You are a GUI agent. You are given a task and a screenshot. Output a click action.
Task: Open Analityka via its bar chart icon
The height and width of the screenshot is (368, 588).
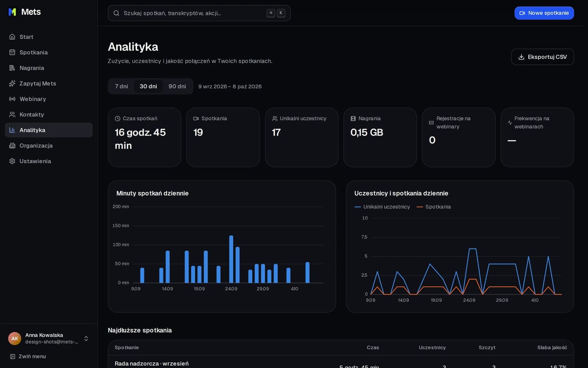point(12,130)
